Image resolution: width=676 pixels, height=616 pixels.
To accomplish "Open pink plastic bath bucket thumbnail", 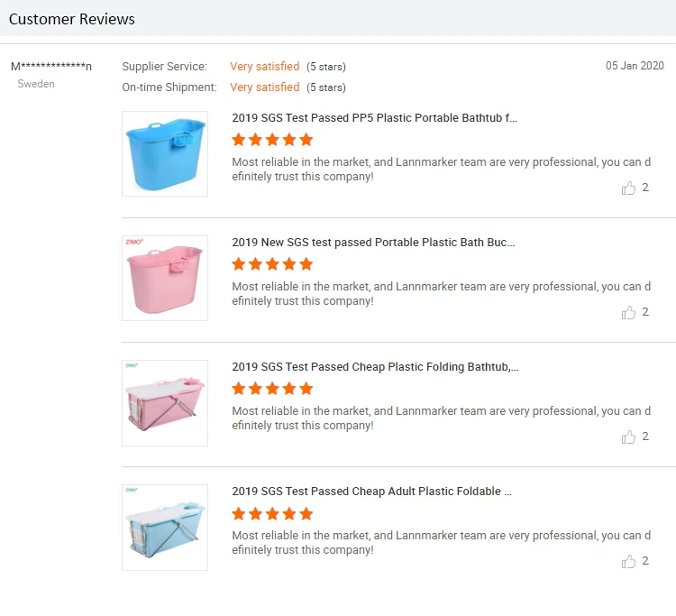I will coord(165,278).
